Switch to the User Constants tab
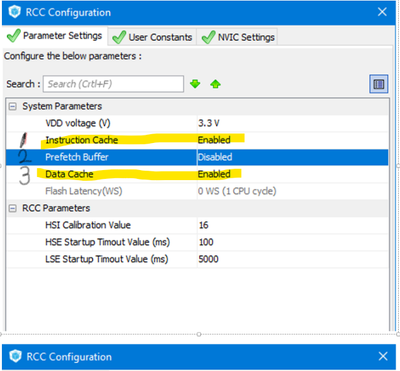This screenshot has width=400, height=371. pos(152,37)
